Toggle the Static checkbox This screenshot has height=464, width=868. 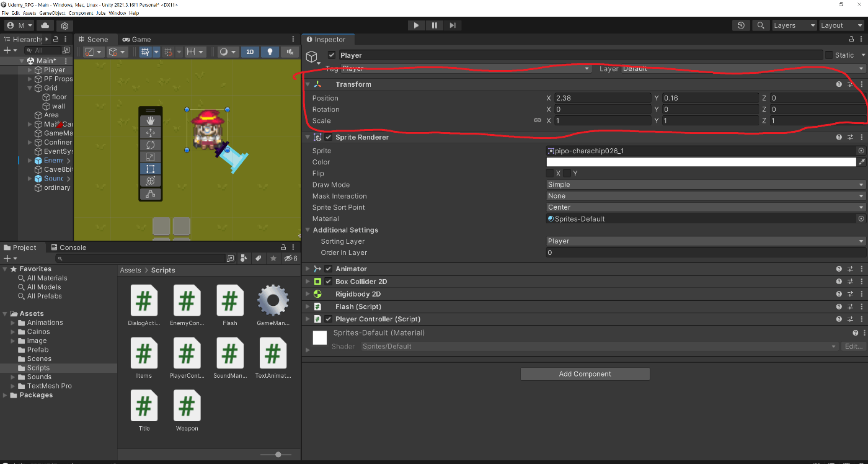829,55
